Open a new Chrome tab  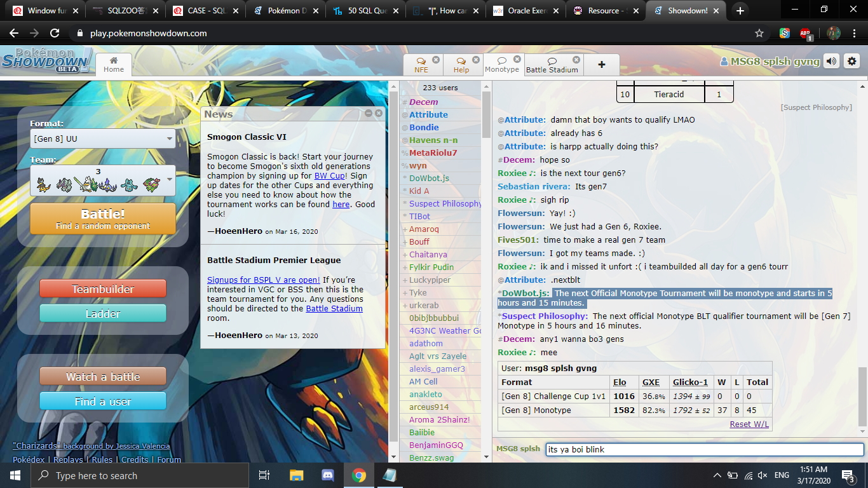coord(740,11)
